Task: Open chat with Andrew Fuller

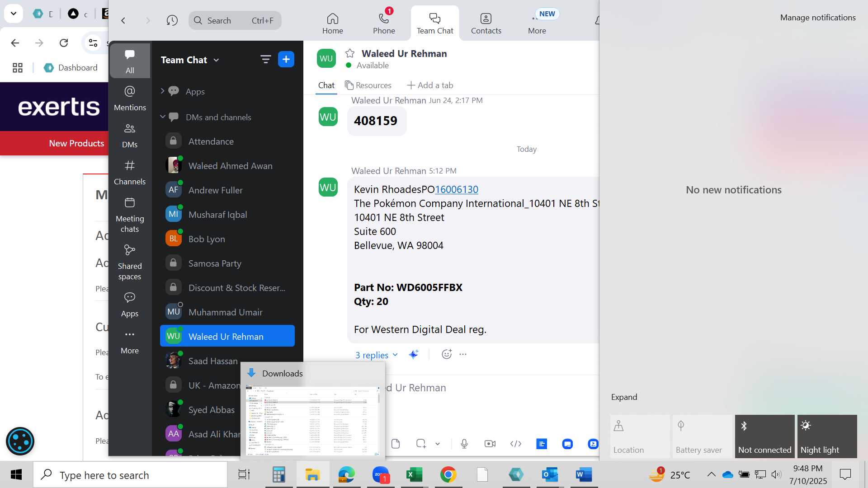Action: pyautogui.click(x=227, y=190)
